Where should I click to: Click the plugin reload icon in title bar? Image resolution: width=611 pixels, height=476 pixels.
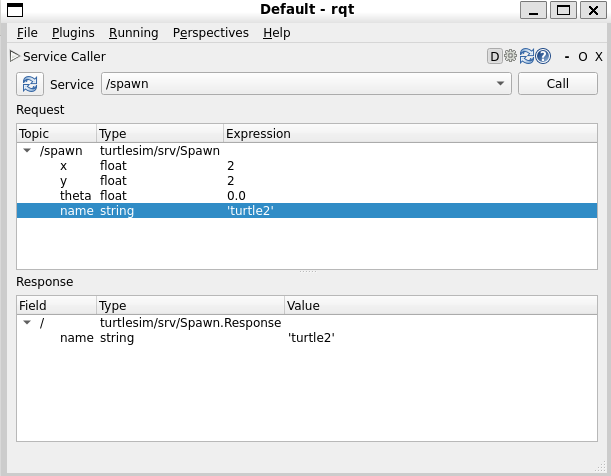tap(526, 57)
